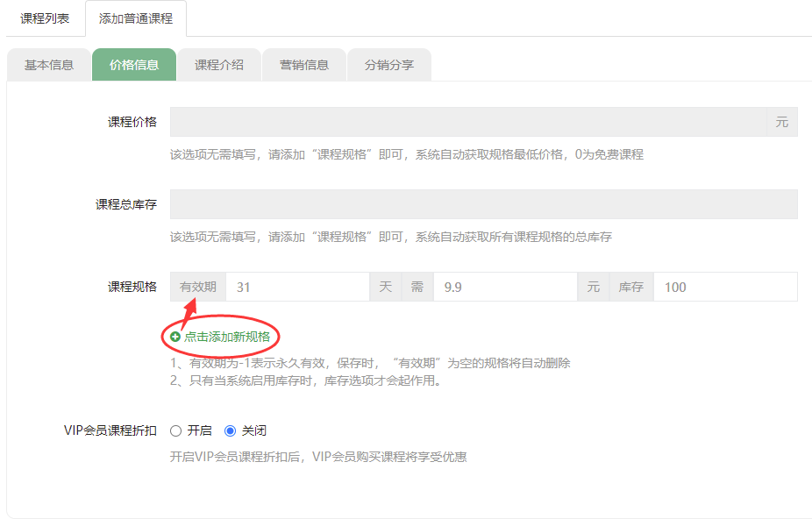Focus the 库存 field showing 100
The image size is (812, 519).
tap(725, 287)
